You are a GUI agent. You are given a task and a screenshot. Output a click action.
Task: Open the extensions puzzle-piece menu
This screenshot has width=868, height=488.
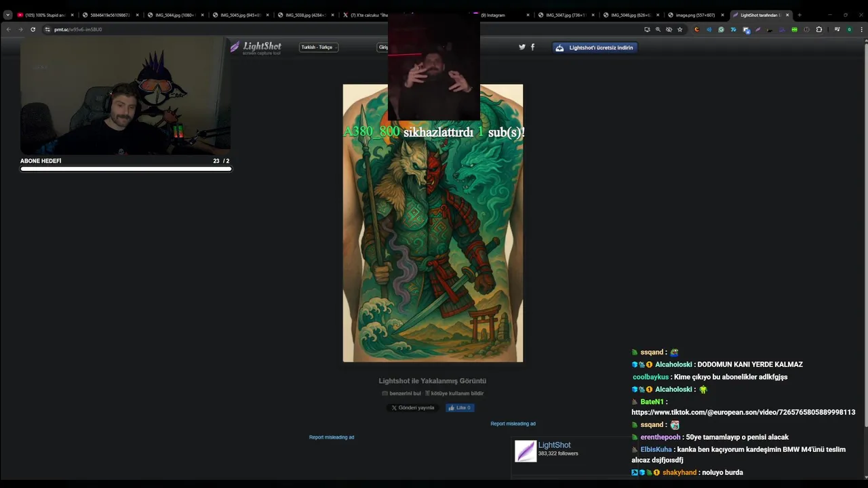pyautogui.click(x=818, y=29)
